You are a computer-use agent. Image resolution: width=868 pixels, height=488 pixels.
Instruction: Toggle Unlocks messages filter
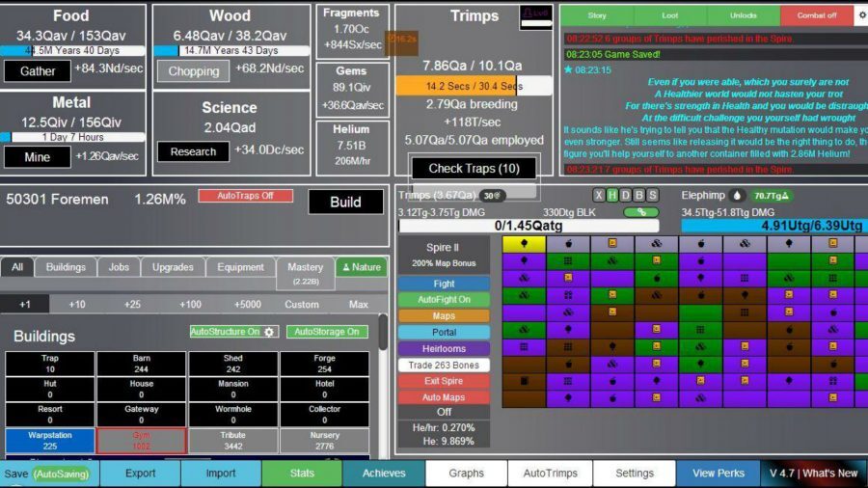743,15
